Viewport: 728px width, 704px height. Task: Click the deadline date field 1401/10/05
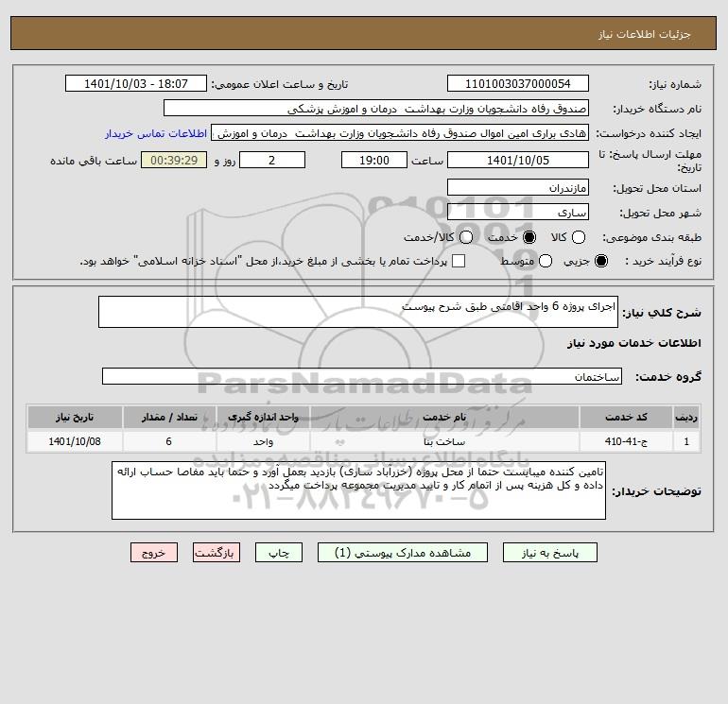pos(518,160)
